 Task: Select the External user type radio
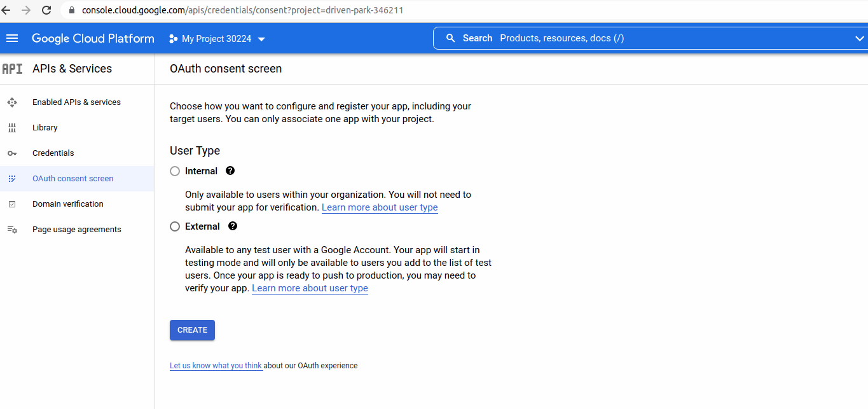(175, 227)
